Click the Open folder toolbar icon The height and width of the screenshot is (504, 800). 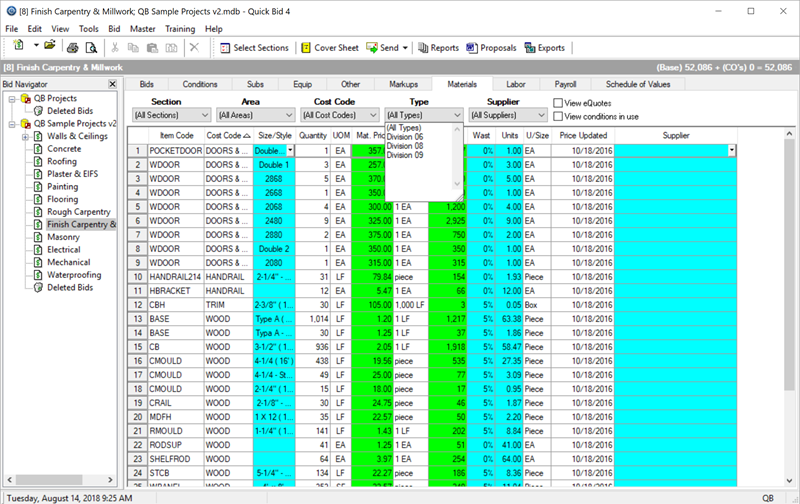point(49,46)
